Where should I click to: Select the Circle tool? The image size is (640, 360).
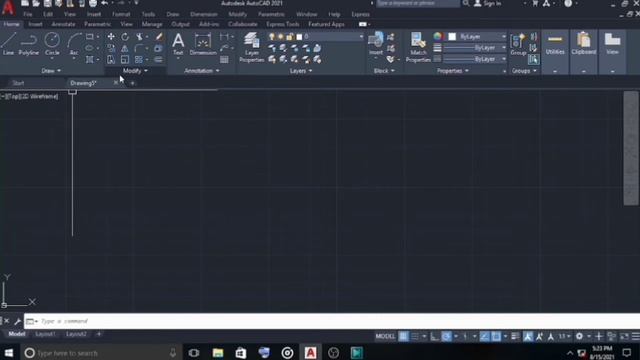point(52,44)
